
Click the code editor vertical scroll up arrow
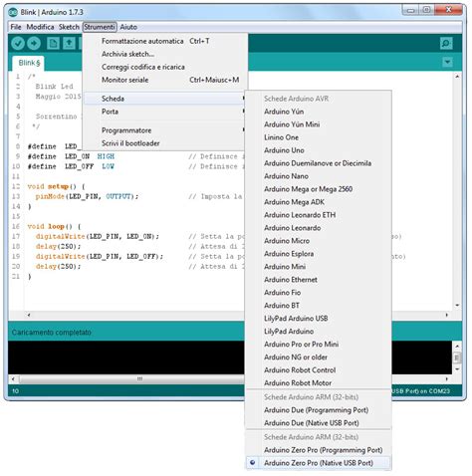pyautogui.click(x=457, y=77)
